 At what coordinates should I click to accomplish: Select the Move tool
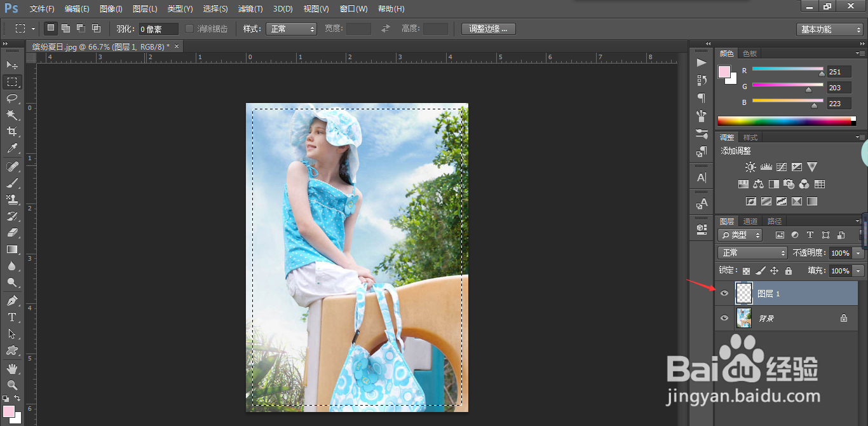point(11,65)
